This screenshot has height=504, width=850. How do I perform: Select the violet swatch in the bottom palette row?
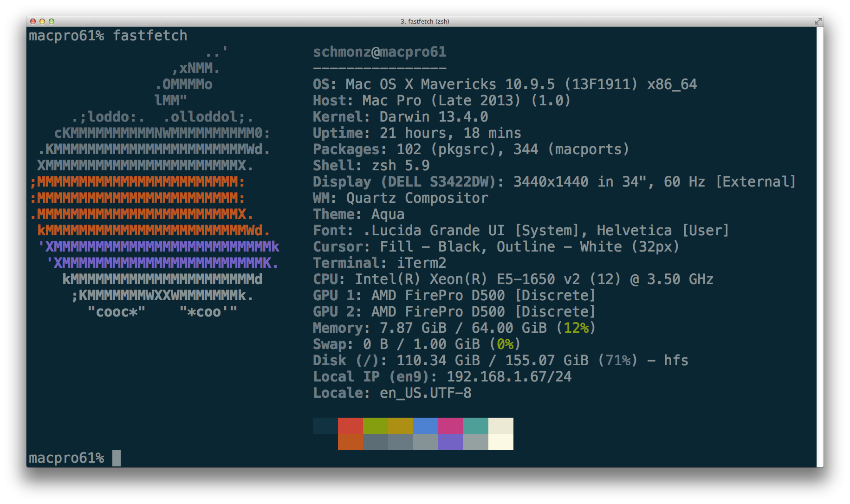[450, 442]
